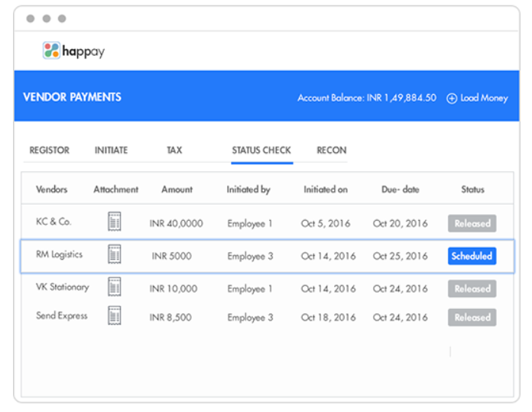The width and height of the screenshot is (532, 412).
Task: Click Released status for KC & Co.
Action: 472,224
